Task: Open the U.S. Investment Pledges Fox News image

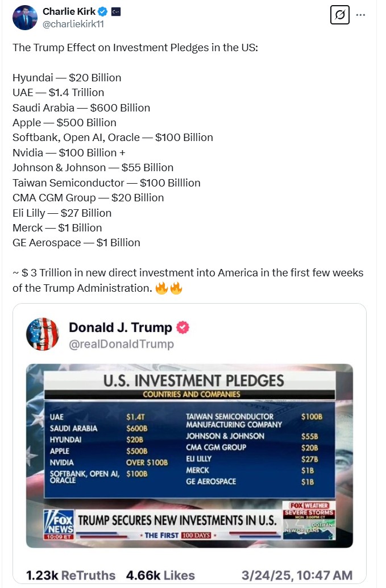Action: pyautogui.click(x=189, y=456)
